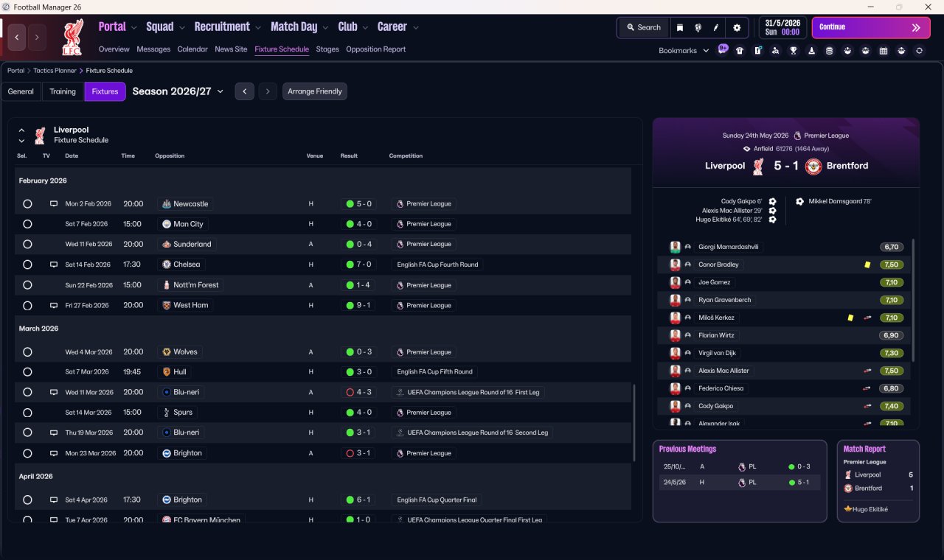This screenshot has width=944, height=560.
Task: Click the coins stack icon in bookmarks bar
Action: 830,51
